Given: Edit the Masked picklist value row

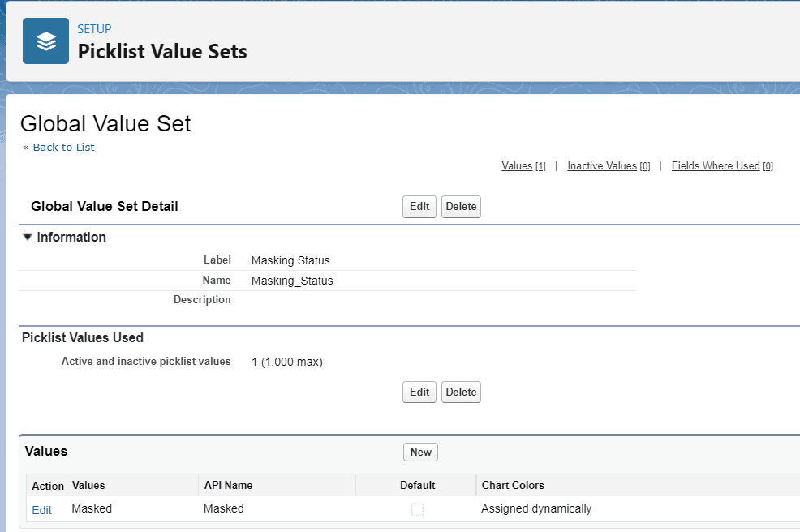Looking at the screenshot, I should [x=41, y=510].
